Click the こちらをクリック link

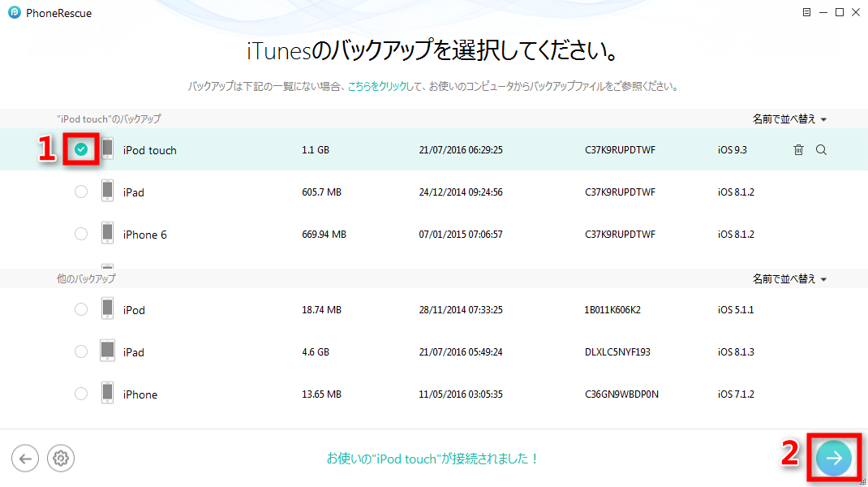click(377, 86)
